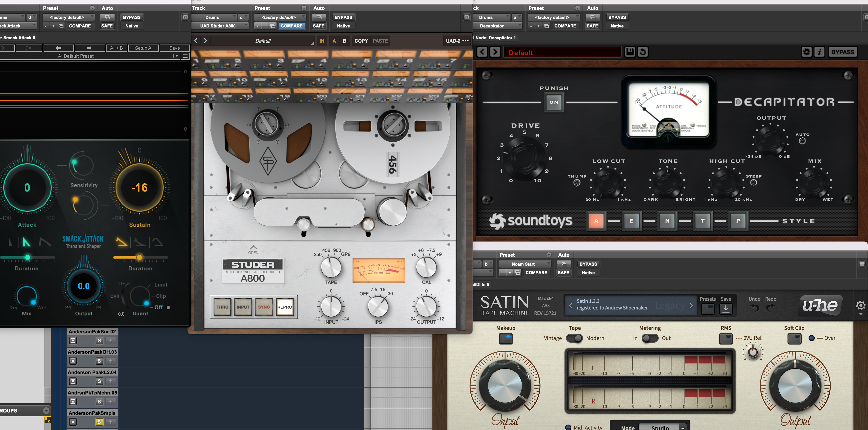The image size is (868, 430).
Task: Click record arm icon on AndersonPakSnr.02 track
Action: [x=73, y=341]
